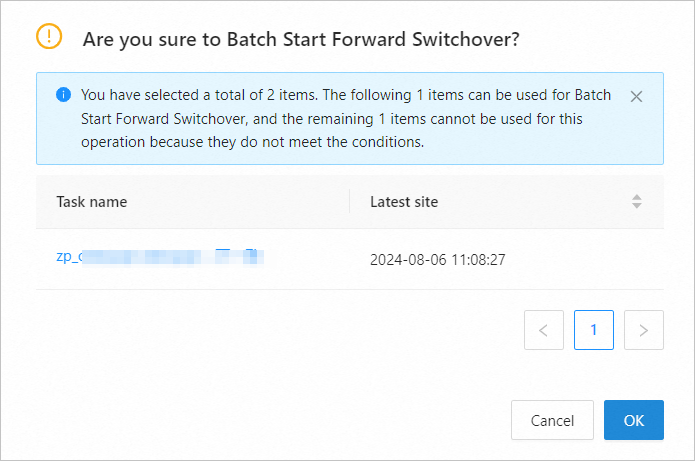695x461 pixels.
Task: Open the zp_ task name link
Action: (67, 257)
